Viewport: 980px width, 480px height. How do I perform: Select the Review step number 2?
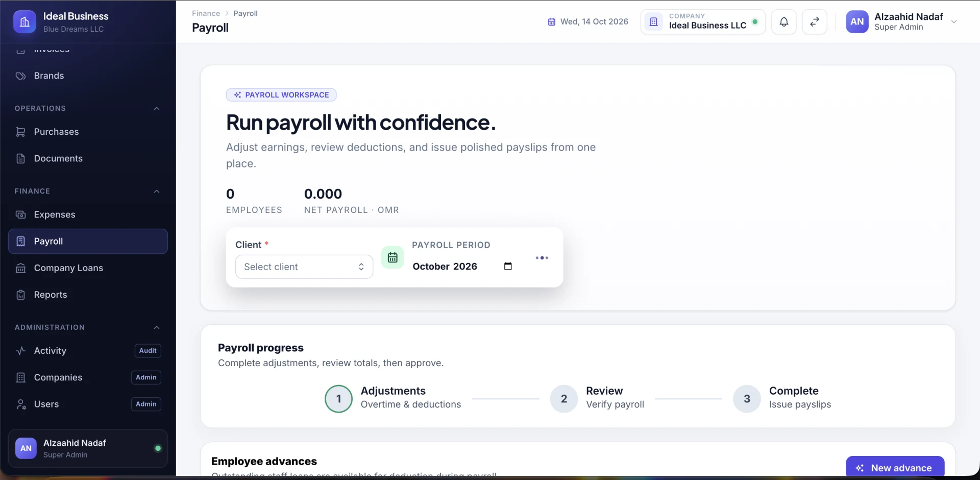(563, 399)
